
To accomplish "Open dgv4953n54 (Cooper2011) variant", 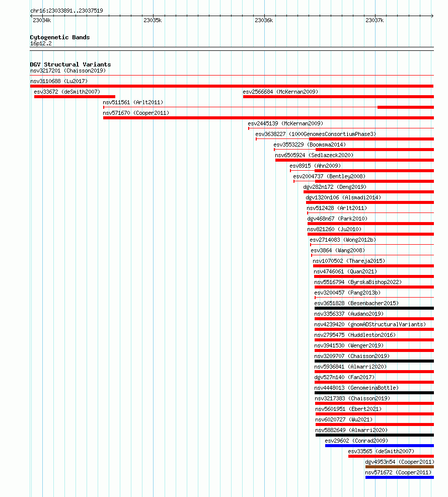I will coord(400,462).
